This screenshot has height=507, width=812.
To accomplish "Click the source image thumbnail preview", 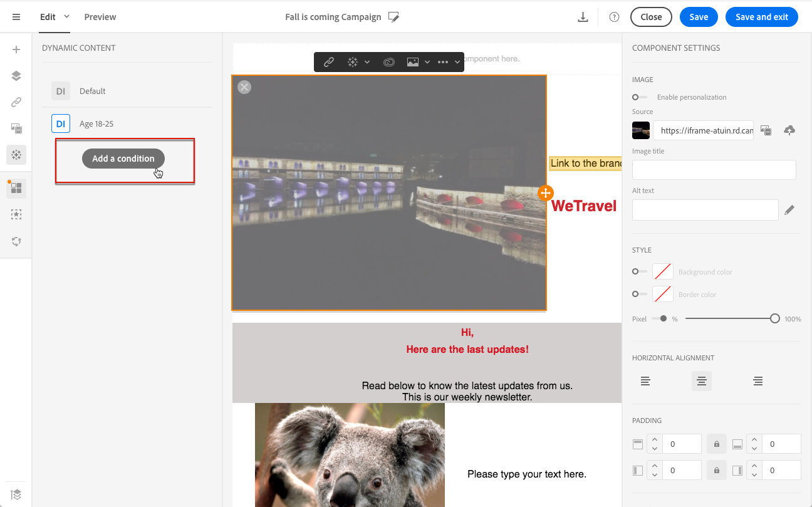I will (x=641, y=130).
